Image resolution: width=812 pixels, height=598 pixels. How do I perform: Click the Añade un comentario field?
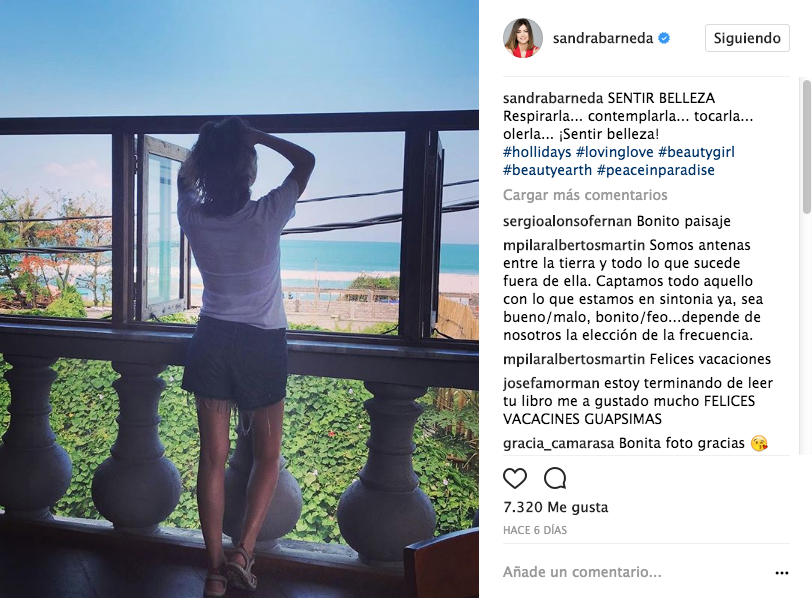click(x=632, y=572)
